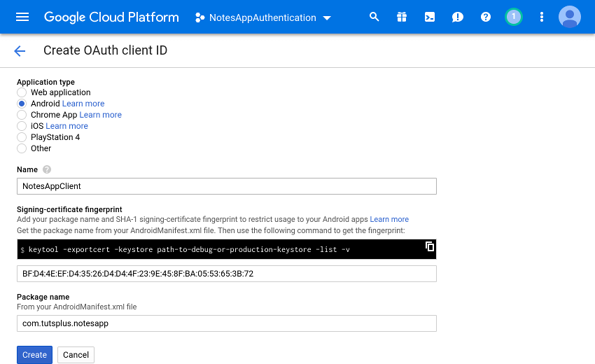Activate Cloud Shell terminal icon
The image size is (595, 364).
430,17
